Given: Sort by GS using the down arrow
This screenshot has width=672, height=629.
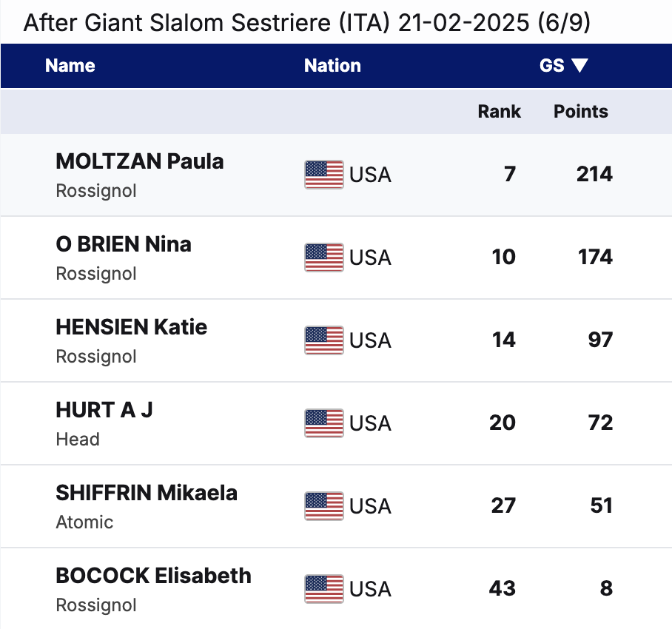Looking at the screenshot, I should (x=579, y=66).
